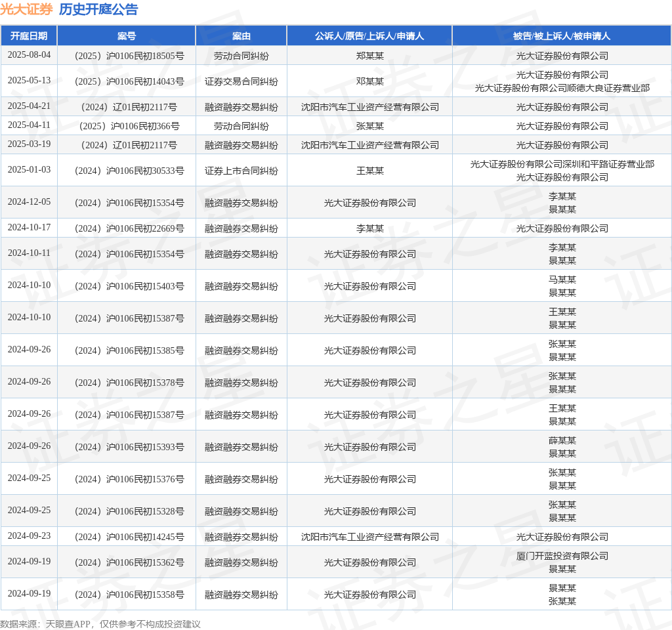This screenshot has width=672, height=630.
Task: Click plaintiff 郑某某
Action: pos(370,56)
